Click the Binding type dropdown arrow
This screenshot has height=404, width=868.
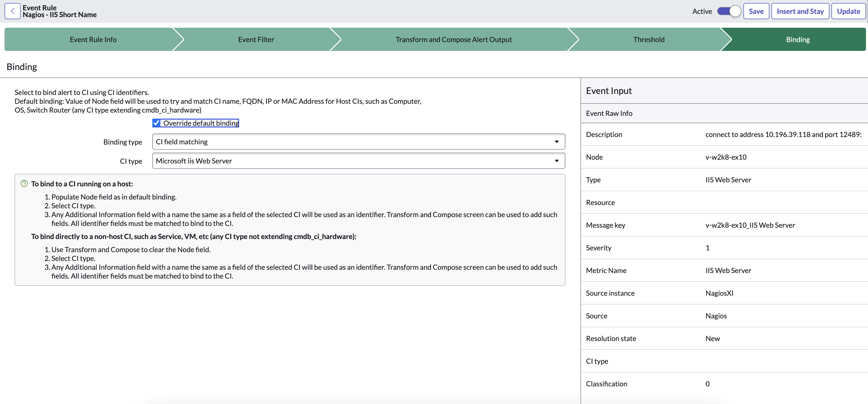(557, 142)
